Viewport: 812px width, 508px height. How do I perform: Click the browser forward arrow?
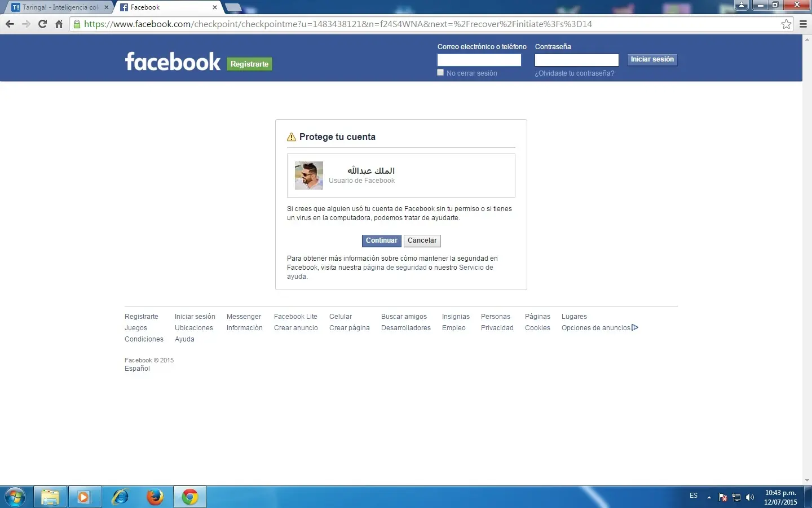click(26, 24)
